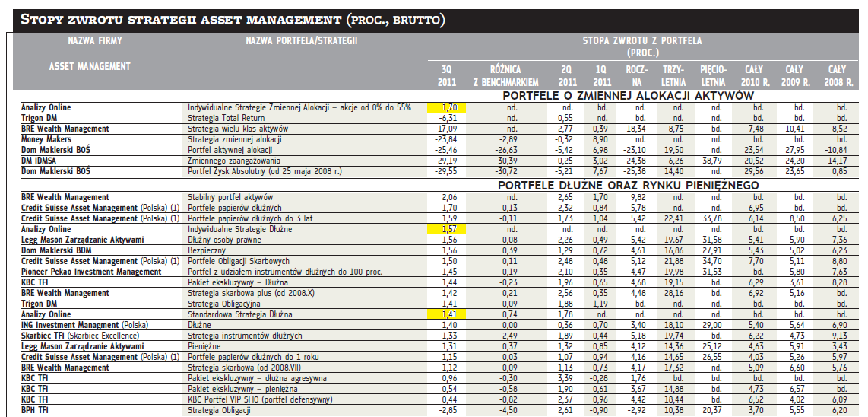Click 'Strategia skarbowa (od 2008.VII)'
Screen dimensions: 868x417
243,367
